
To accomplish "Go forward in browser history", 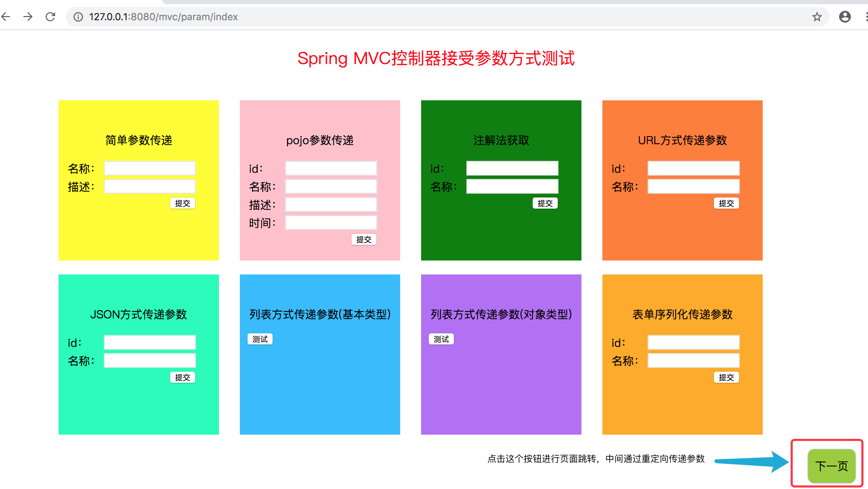I will pos(28,16).
